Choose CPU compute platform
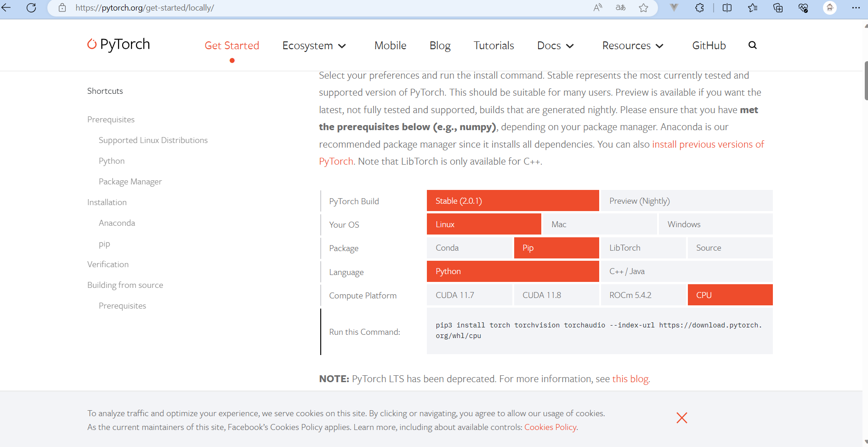 pyautogui.click(x=730, y=295)
